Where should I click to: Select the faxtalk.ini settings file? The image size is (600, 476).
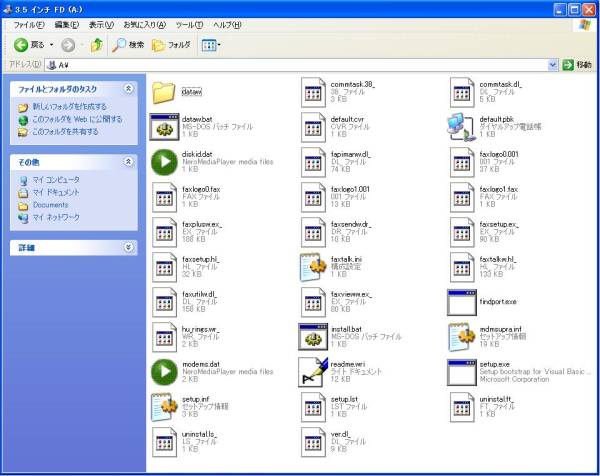(x=313, y=266)
